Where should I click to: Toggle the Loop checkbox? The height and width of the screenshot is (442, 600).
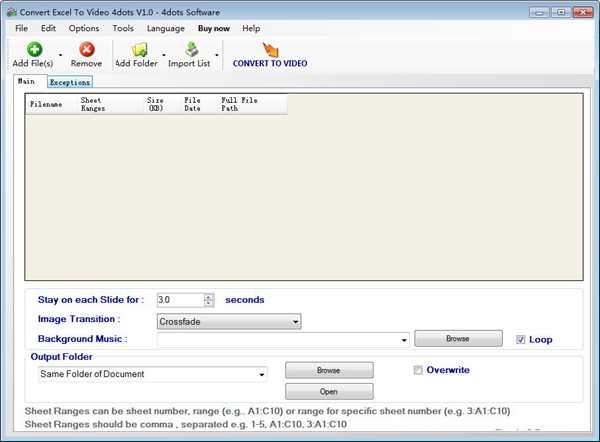(520, 339)
